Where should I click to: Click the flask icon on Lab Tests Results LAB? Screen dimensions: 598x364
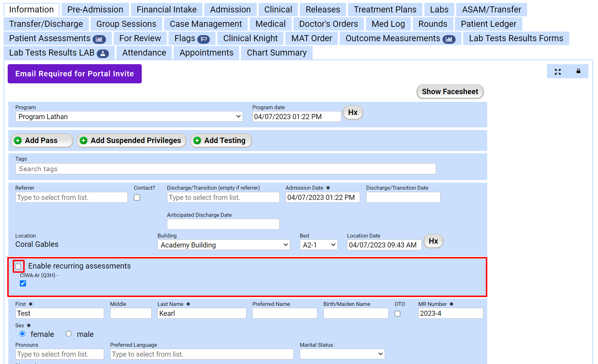(x=103, y=54)
